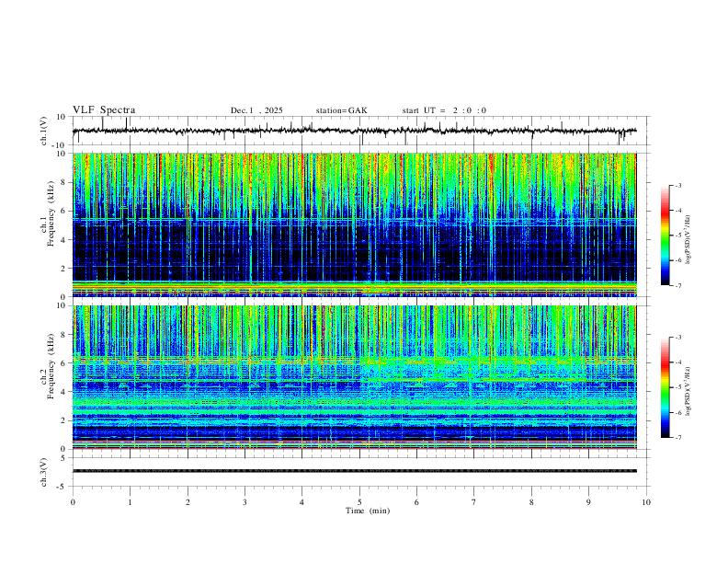This screenshot has height=563, width=728.
Task: Click the "-3" label on ch.1 colorbar
Action: click(x=677, y=185)
